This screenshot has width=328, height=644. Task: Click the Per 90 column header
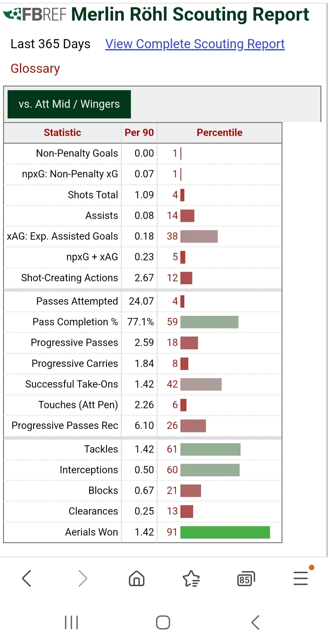pos(139,133)
